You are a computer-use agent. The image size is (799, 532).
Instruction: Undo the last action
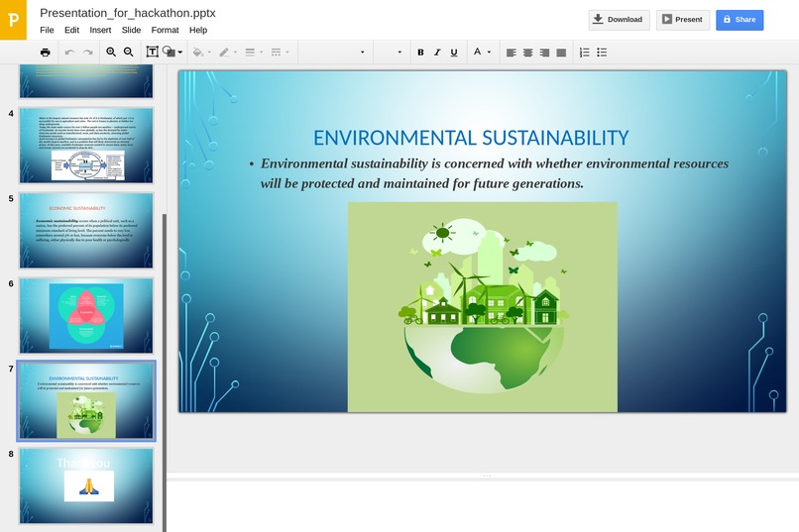pos(70,52)
